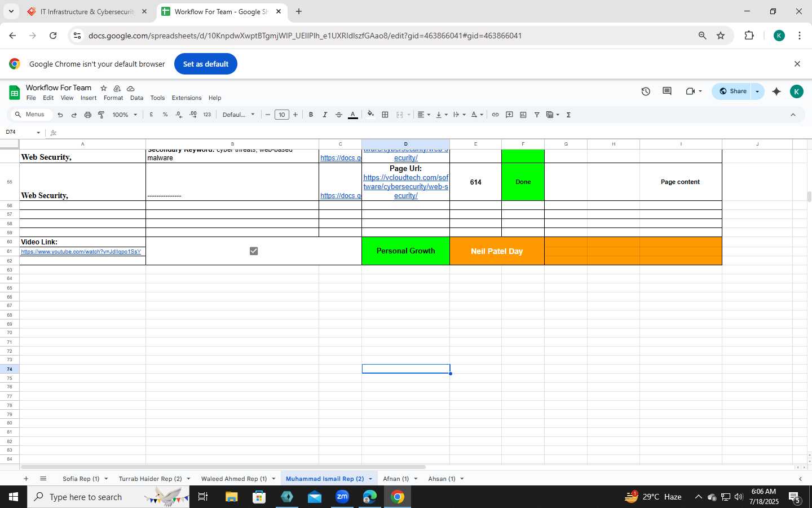812x508 pixels.
Task: Print the spreadsheet using printer icon
Action: (87, 115)
